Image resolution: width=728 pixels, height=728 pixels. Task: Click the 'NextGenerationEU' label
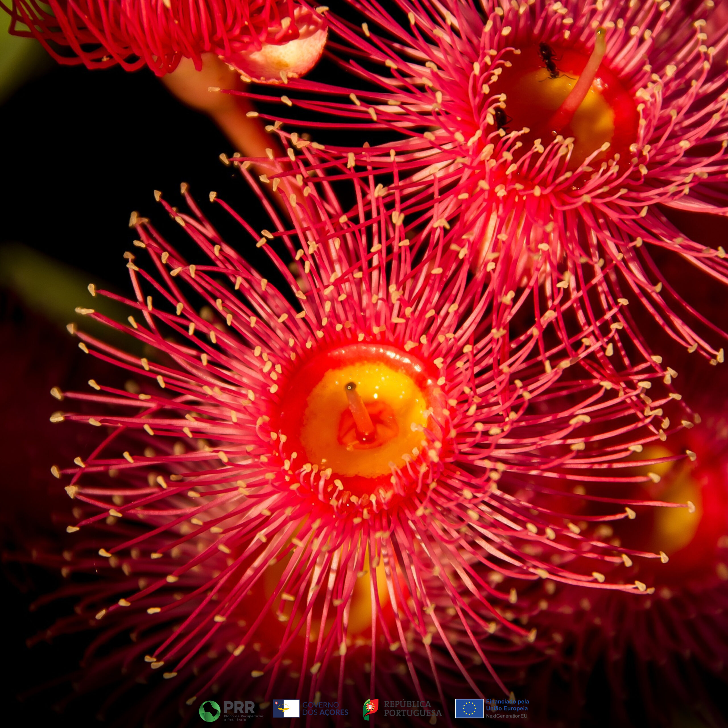(506, 716)
